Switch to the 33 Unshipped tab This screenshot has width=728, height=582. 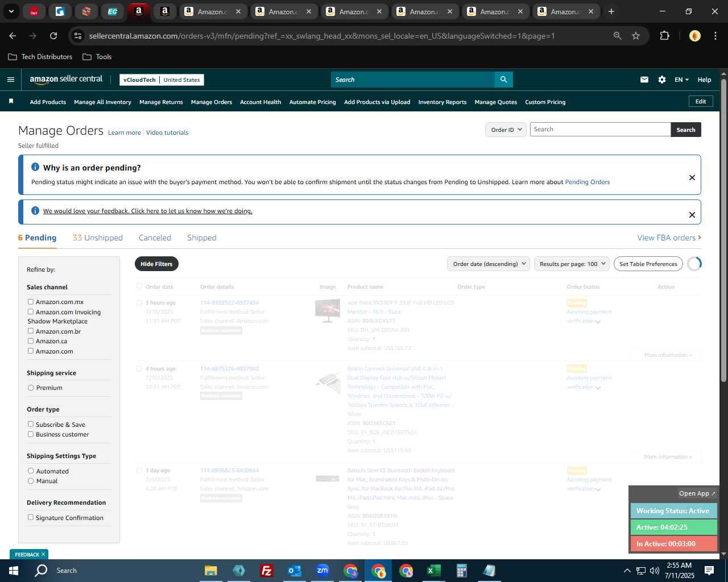(97, 238)
